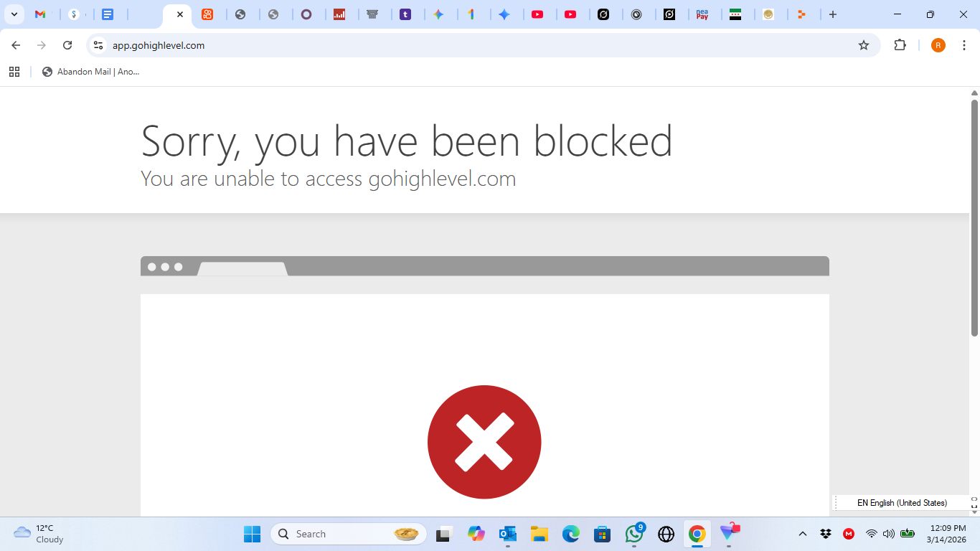This screenshot has height=551, width=980.
Task: Open WhatsApp from the taskbar
Action: coord(634,534)
